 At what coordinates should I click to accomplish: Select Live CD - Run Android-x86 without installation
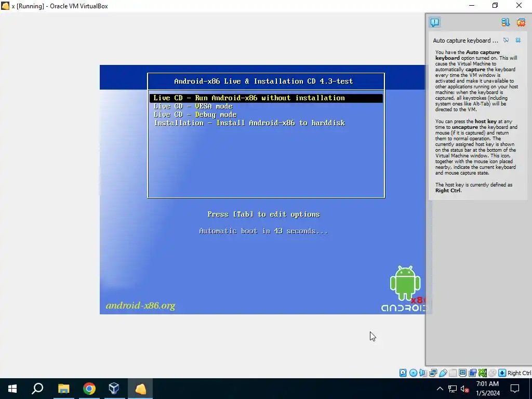pos(266,98)
